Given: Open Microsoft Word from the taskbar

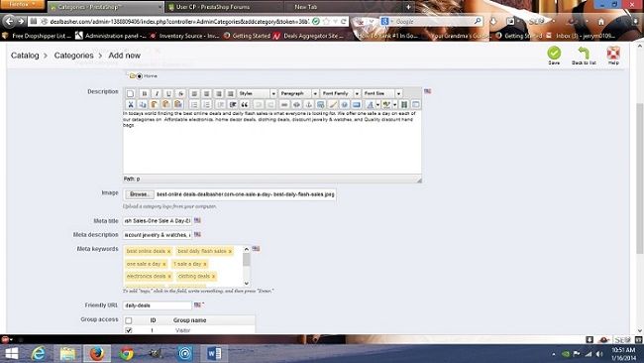Looking at the screenshot, I should click(214, 353).
